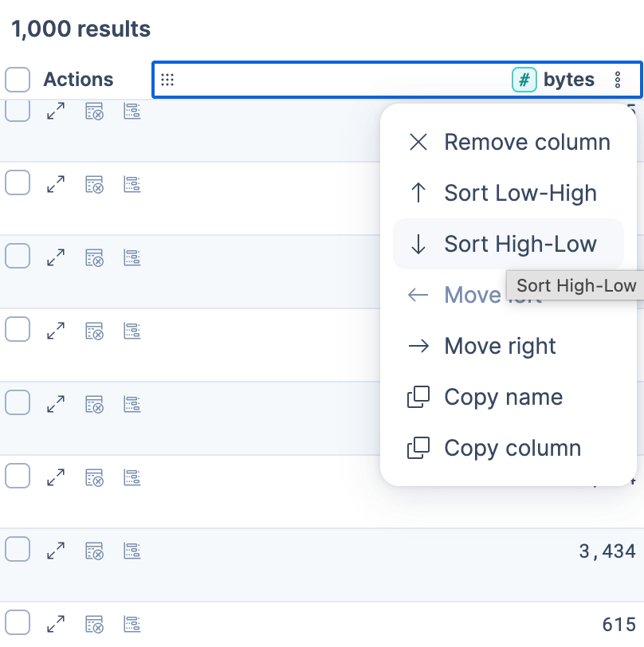
Task: Click Copy name menu option
Action: point(509,397)
